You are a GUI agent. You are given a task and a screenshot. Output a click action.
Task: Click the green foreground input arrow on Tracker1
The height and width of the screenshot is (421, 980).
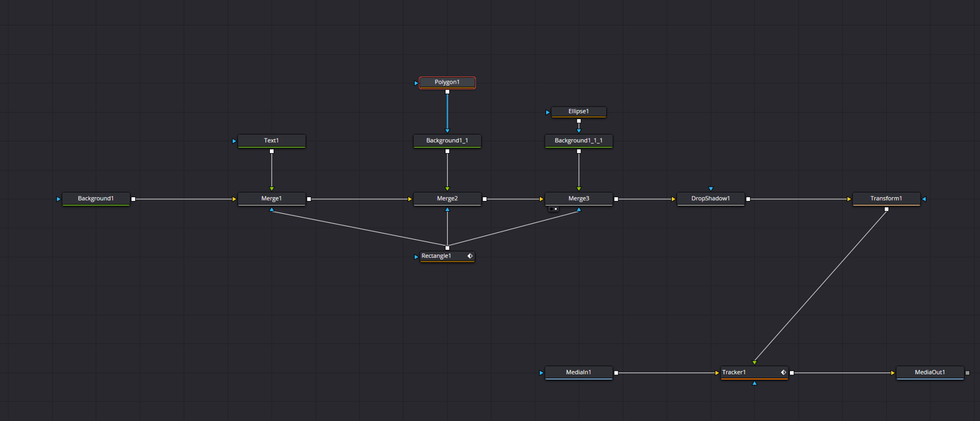[x=755, y=362]
